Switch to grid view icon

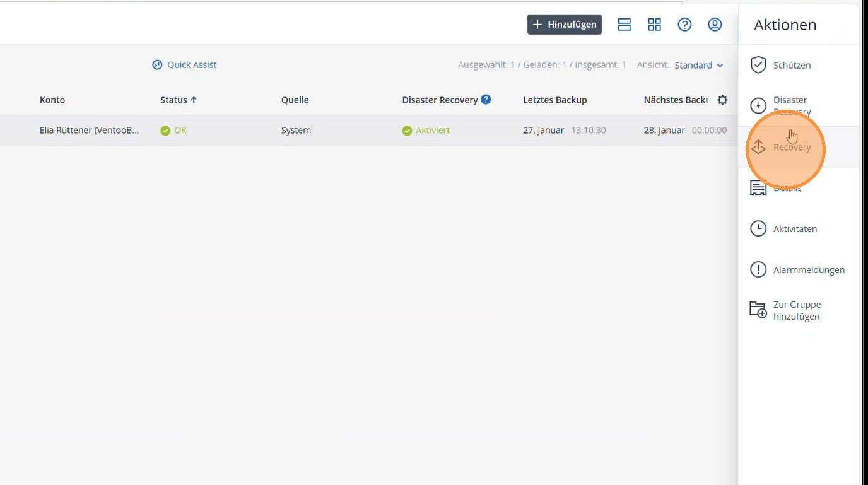point(655,25)
